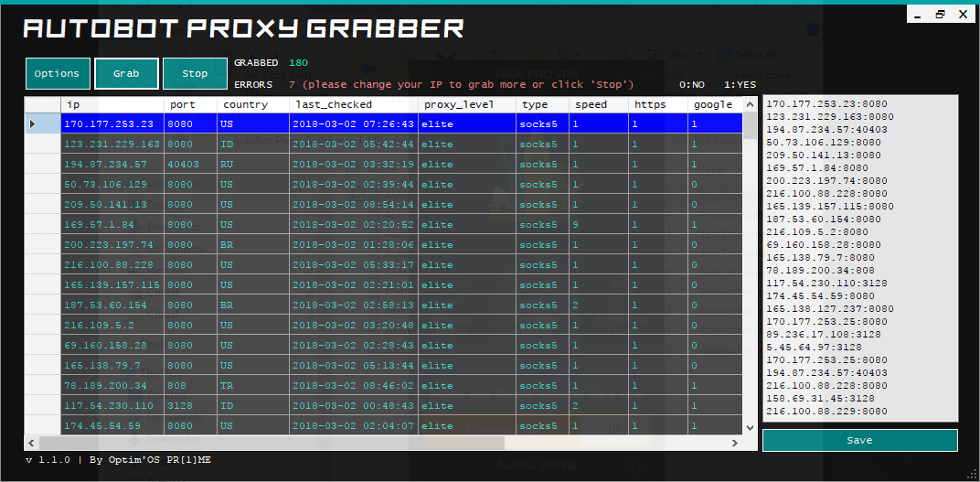Click timestamp 2018-03-02 05:42:44

click(x=354, y=145)
